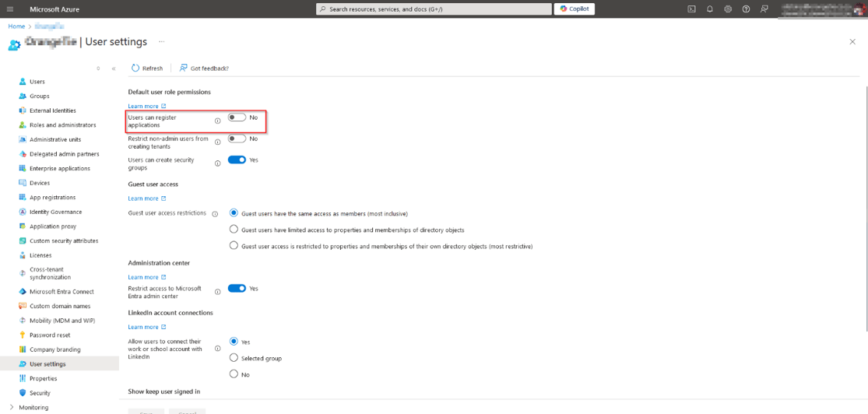The height and width of the screenshot is (414, 868).
Task: Go to Home breadcrumb
Action: click(x=16, y=26)
